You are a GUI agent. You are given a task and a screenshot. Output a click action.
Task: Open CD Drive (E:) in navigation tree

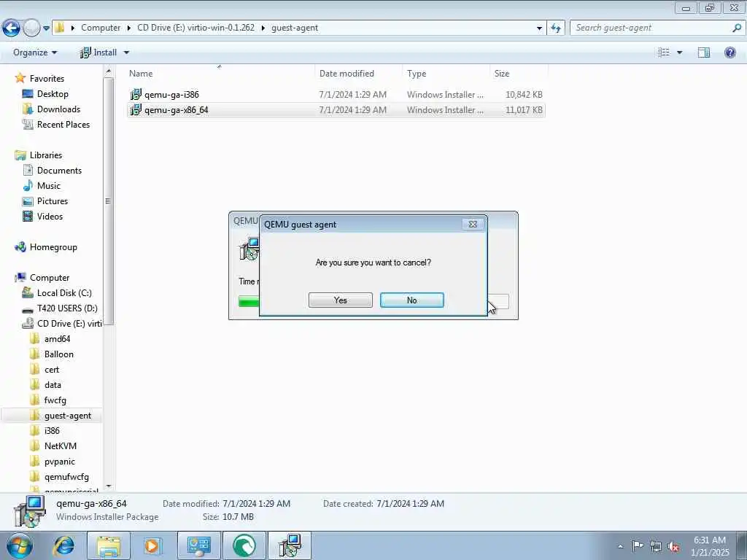pyautogui.click(x=69, y=323)
